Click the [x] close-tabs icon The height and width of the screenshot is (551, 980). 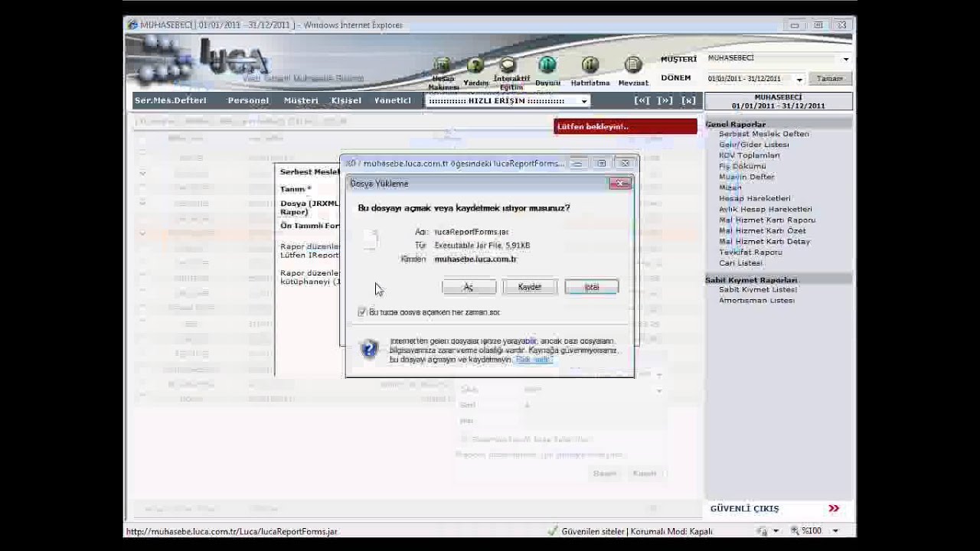click(x=688, y=100)
